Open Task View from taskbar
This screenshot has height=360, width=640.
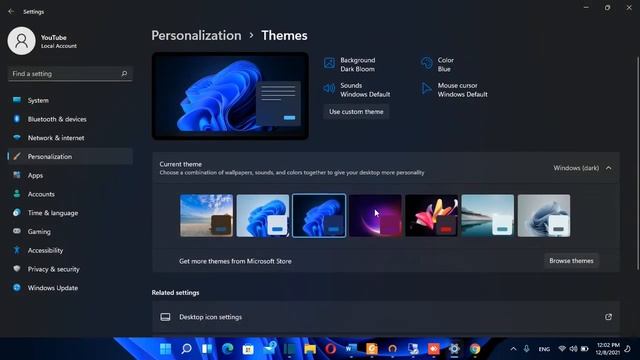pyautogui.click(x=207, y=349)
